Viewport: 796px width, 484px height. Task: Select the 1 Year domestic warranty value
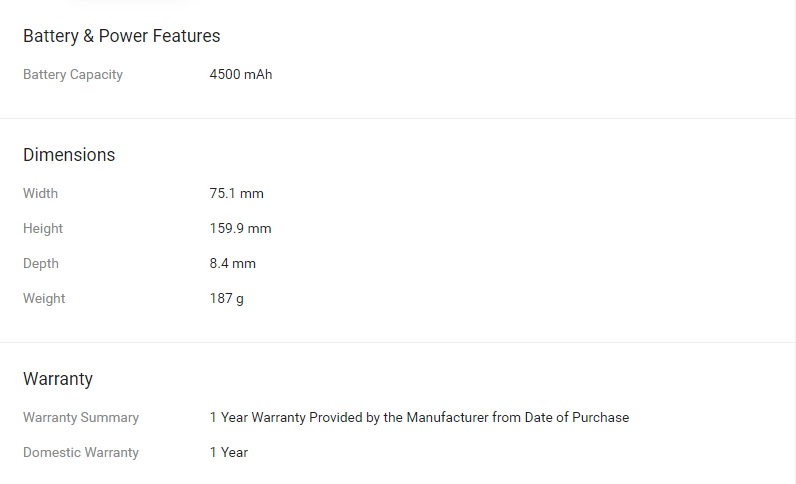(229, 452)
